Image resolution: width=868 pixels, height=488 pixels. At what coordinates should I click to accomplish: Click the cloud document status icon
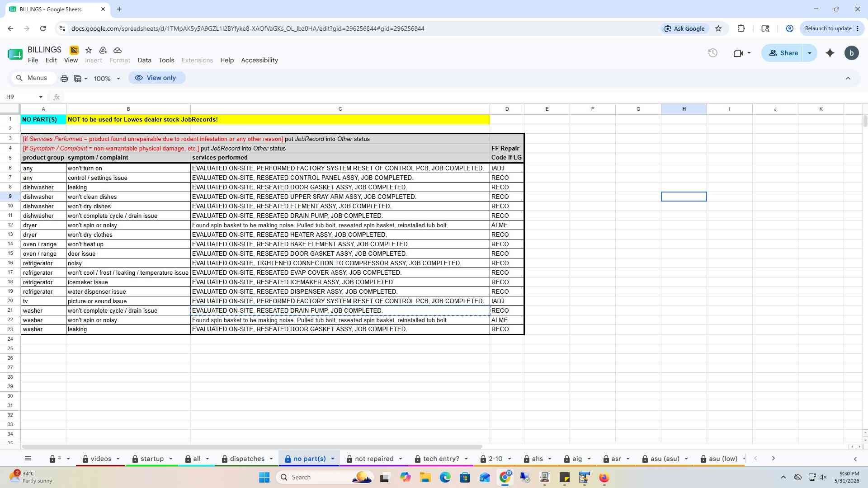pyautogui.click(x=118, y=50)
